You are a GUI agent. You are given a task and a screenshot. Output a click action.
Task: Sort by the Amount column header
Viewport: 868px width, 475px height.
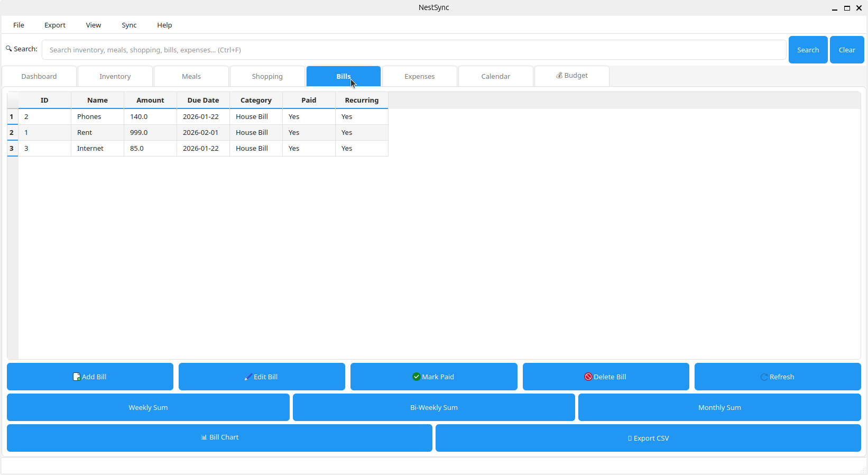(150, 100)
